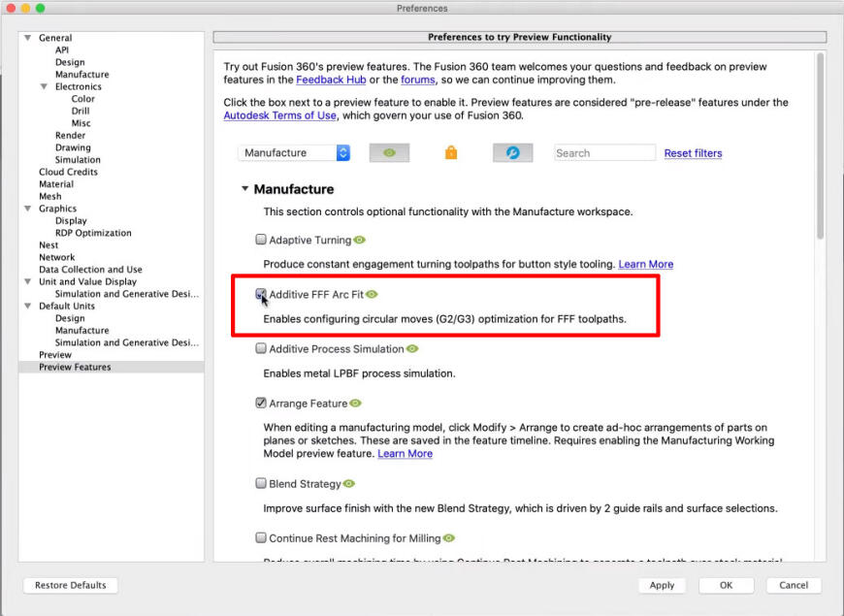Uncheck the Arrange Feature checkbox
Image resolution: width=844 pixels, height=616 pixels.
pos(261,403)
